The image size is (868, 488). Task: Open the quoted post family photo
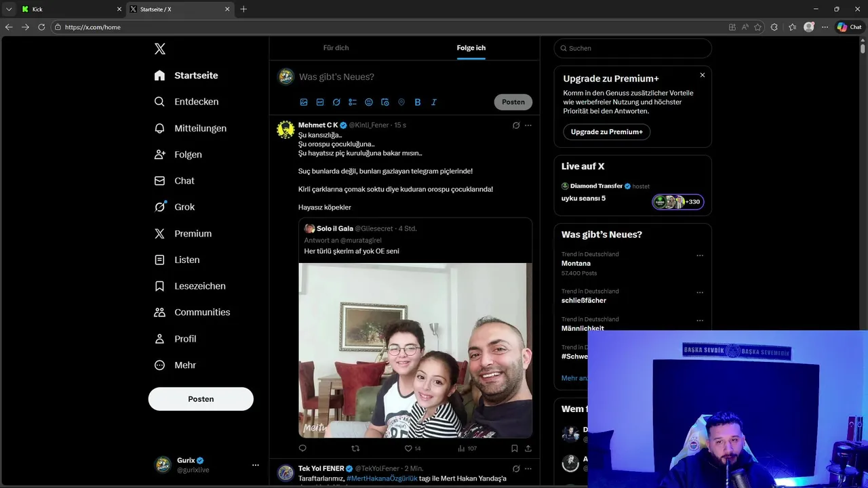(415, 350)
